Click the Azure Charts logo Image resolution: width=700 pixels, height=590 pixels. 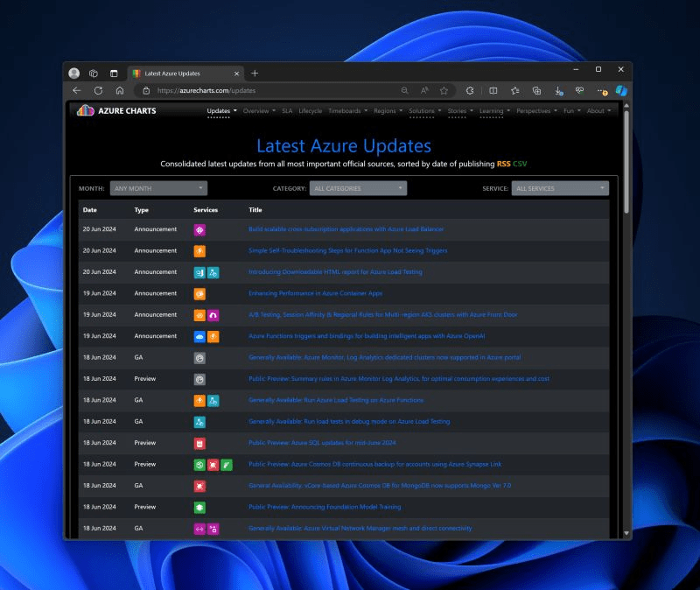116,111
